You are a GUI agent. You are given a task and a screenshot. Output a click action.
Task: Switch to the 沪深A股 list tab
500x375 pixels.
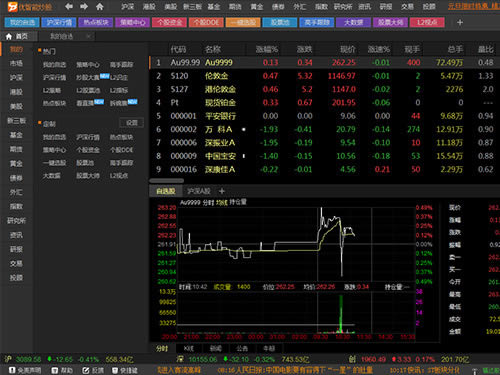199,191
